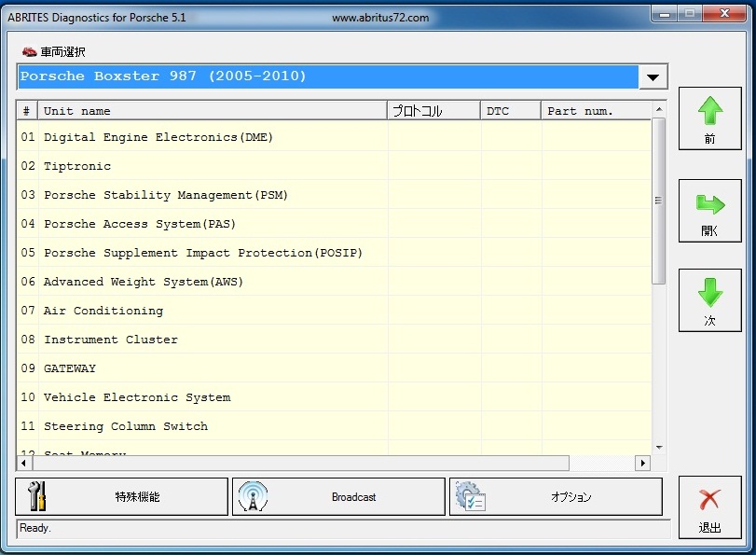Click the green down-arrow Next (次) button
The width and height of the screenshot is (756, 555).
pyautogui.click(x=709, y=300)
